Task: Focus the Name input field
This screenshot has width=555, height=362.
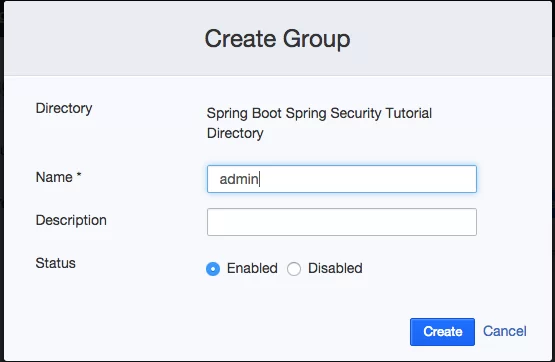Action: [x=342, y=179]
